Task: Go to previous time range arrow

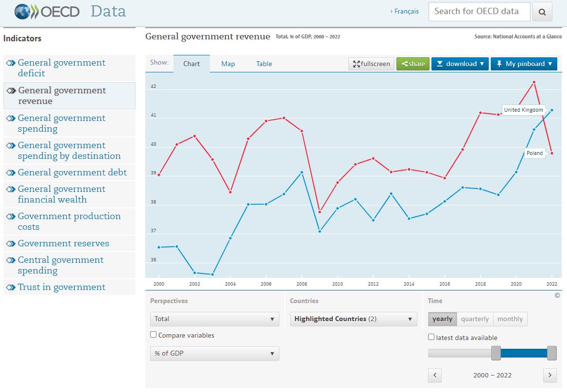Action: point(435,375)
